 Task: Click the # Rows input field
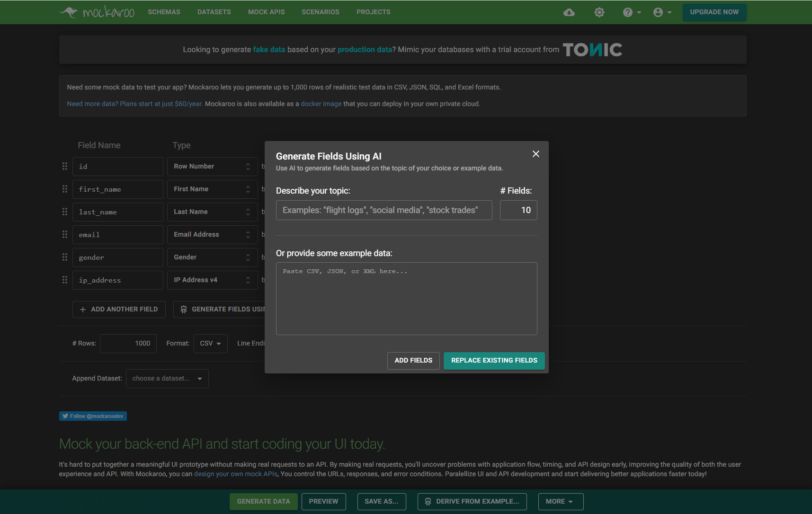point(128,344)
